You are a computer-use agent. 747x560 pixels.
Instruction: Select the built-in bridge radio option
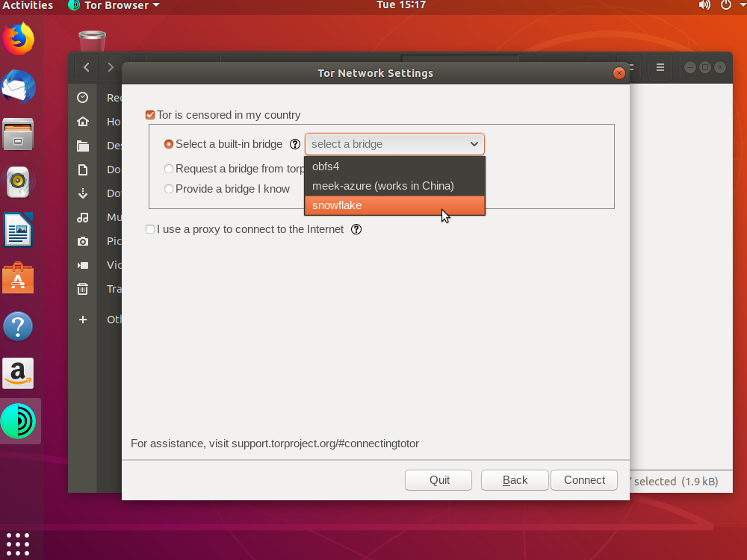169,144
